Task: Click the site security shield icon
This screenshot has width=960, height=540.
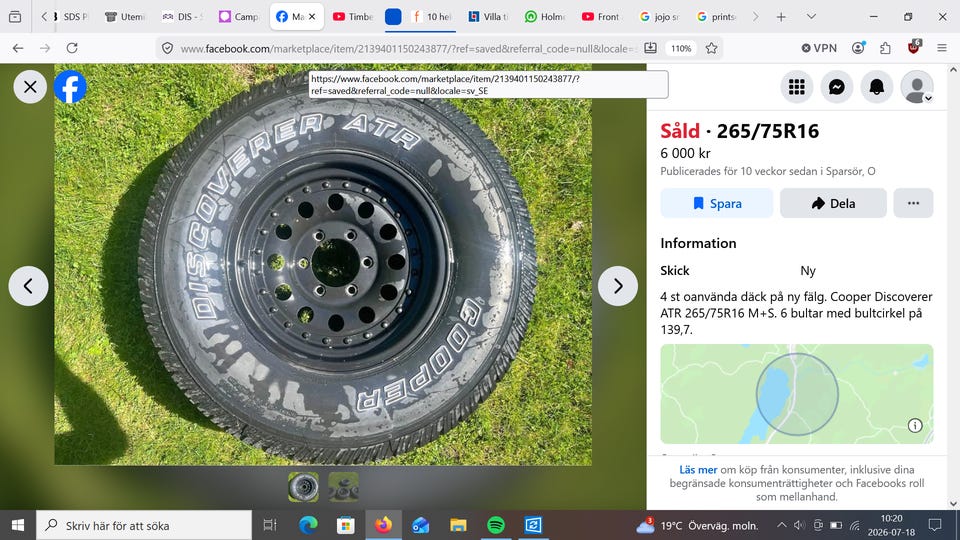Action: click(167, 48)
